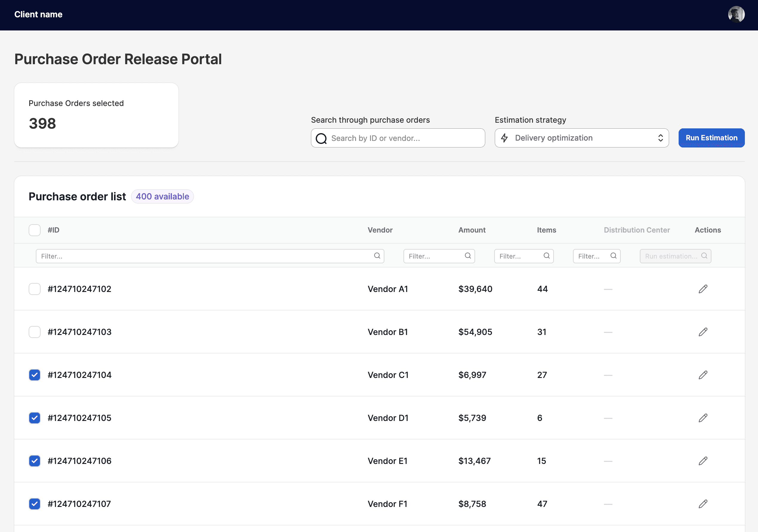Screen dimensions: 758x532
Task: Click the Delivery optimization up-down chevrons
Action: pos(660,138)
